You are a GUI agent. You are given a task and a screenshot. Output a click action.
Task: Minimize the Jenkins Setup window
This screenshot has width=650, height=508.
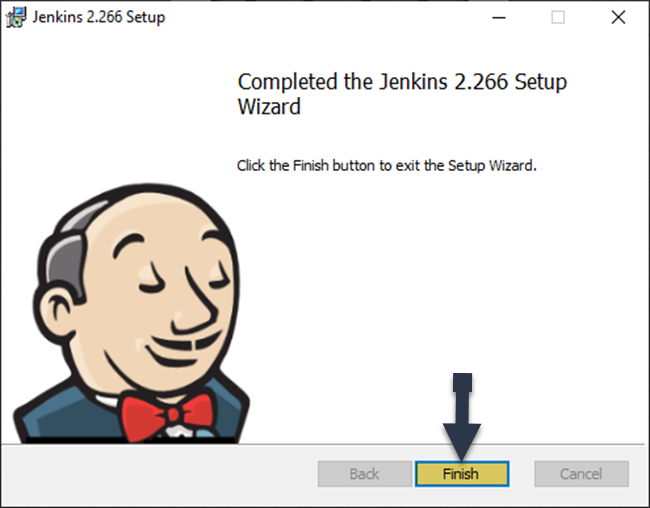[x=499, y=17]
